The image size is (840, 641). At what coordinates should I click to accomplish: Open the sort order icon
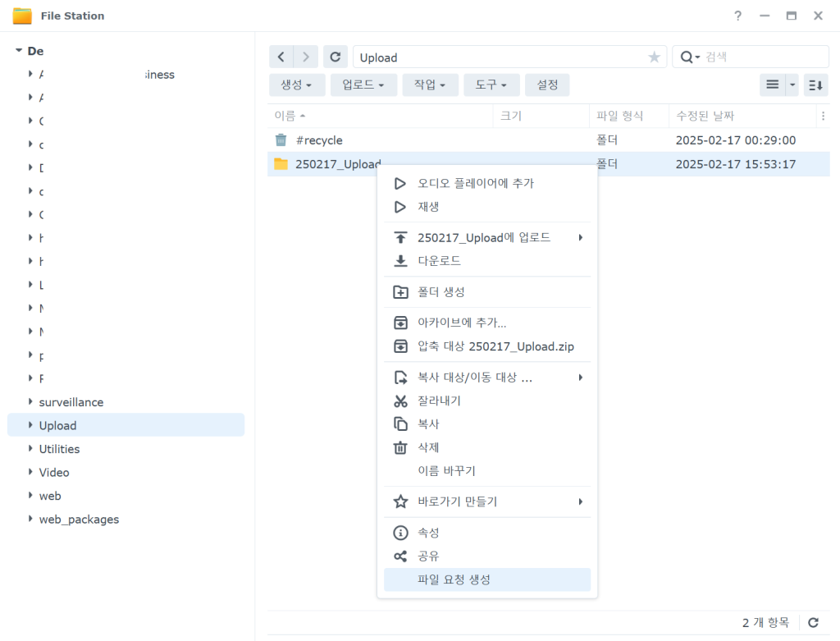pos(816,85)
